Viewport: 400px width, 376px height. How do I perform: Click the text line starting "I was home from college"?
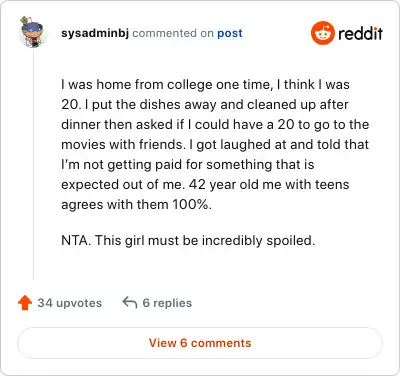tap(205, 84)
